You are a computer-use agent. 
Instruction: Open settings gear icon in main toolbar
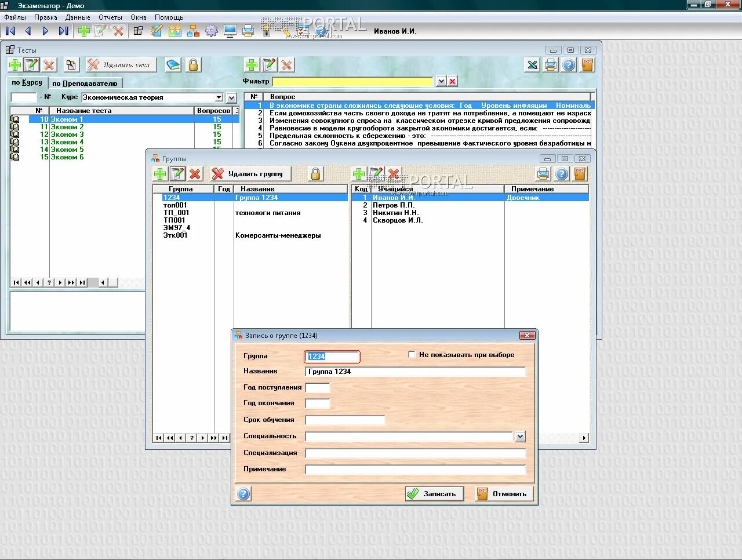212,31
